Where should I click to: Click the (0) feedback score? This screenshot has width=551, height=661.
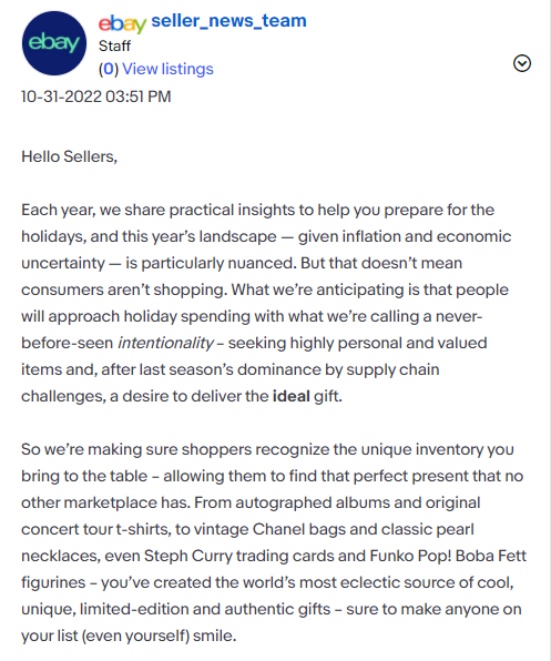coord(109,69)
